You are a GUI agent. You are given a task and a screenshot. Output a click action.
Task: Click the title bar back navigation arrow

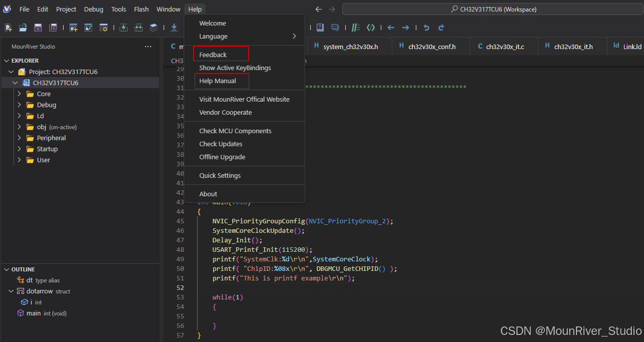(319, 9)
